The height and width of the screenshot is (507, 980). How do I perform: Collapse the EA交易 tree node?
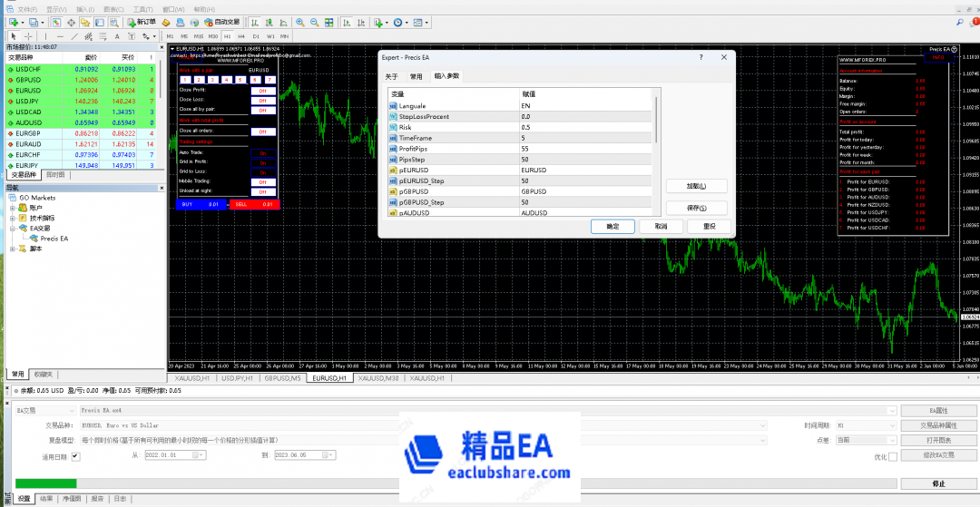tap(13, 229)
